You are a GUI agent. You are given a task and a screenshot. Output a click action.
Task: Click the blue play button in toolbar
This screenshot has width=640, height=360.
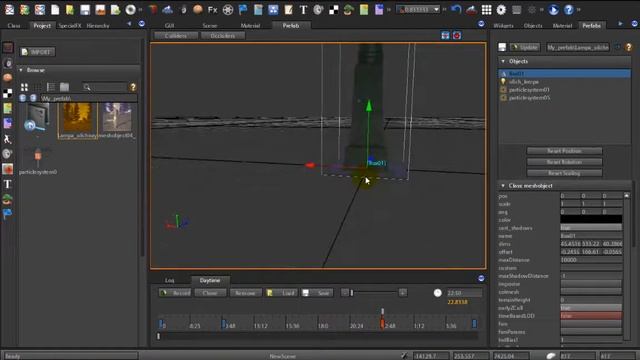coord(553,9)
